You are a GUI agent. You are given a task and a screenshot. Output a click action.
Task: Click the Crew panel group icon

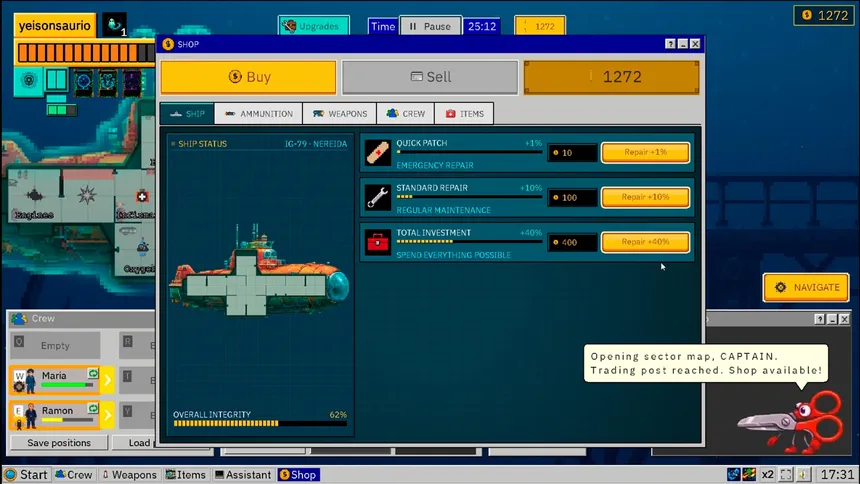coord(19,318)
